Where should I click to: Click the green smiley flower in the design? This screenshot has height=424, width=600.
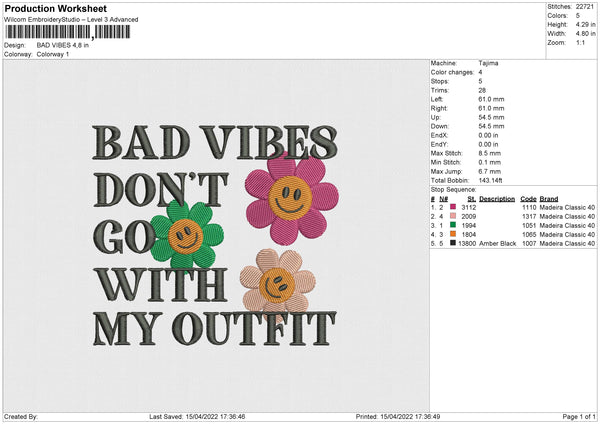[186, 235]
